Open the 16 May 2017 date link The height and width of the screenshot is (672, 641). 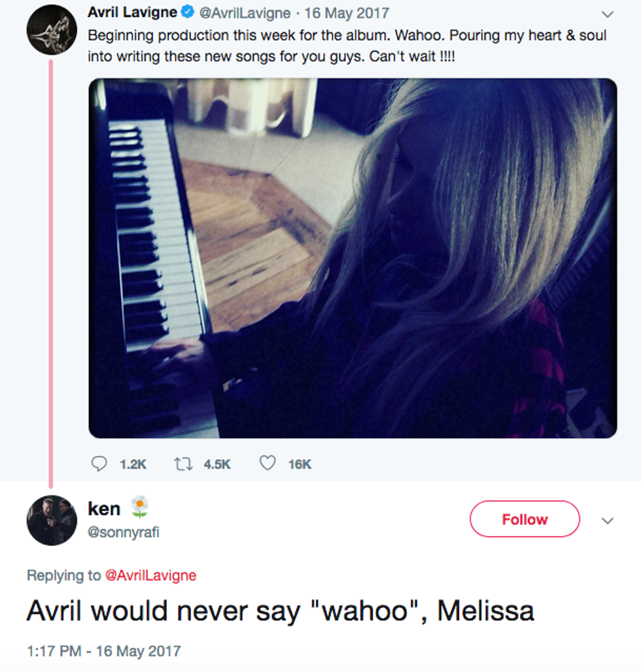(x=347, y=12)
